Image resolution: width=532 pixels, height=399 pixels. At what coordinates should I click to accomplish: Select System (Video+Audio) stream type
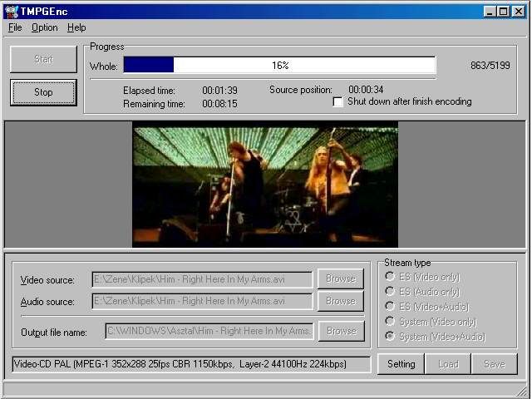[x=390, y=337]
